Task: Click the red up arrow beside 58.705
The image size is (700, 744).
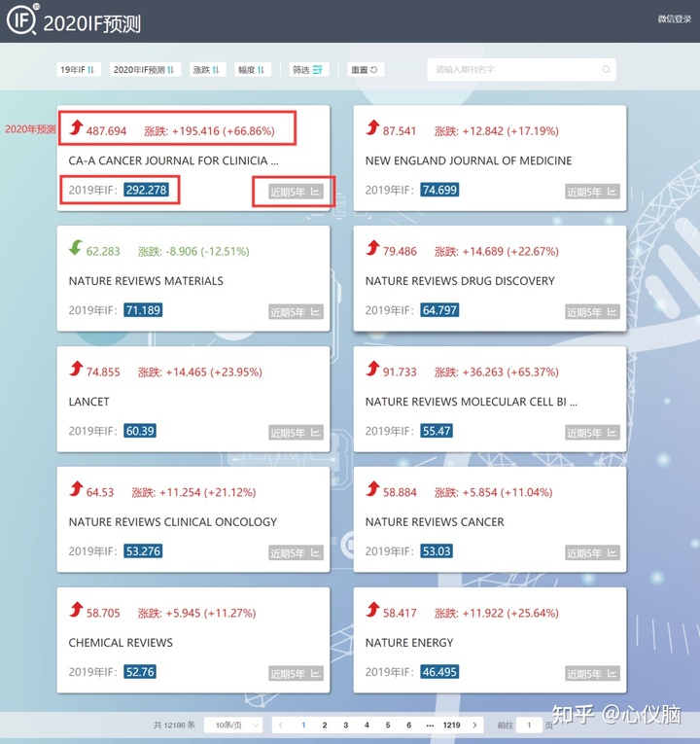Action: (76, 609)
